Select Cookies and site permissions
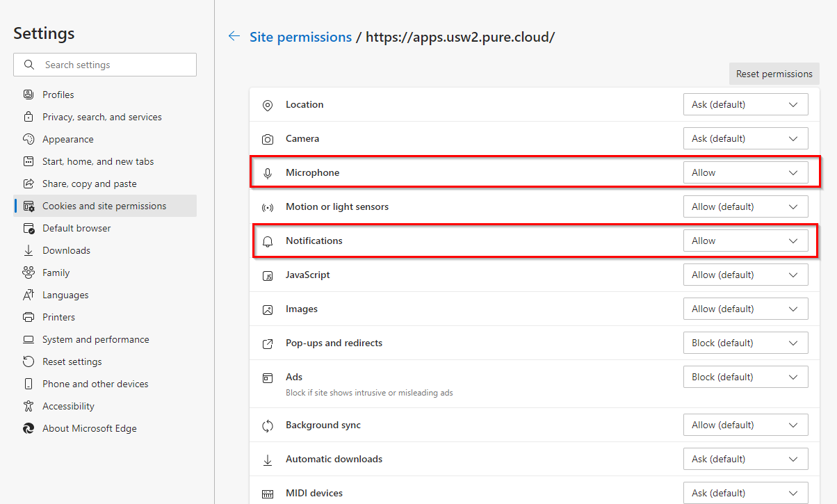The height and width of the screenshot is (504, 837). 104,206
